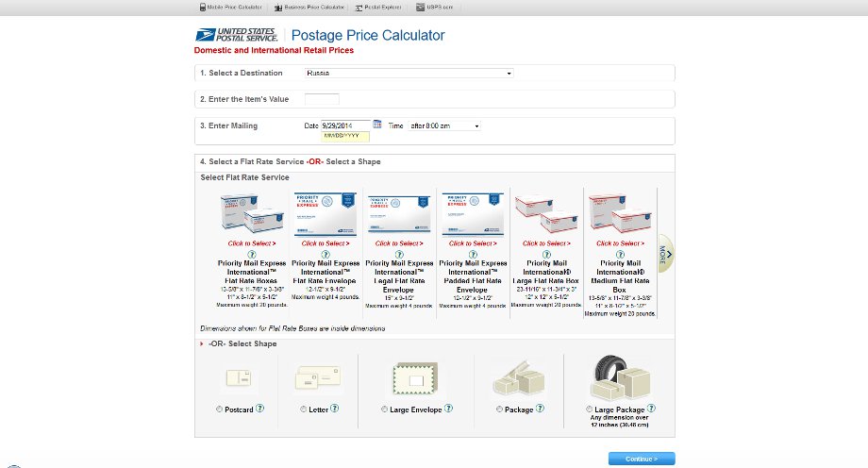The width and height of the screenshot is (868, 468).
Task: Select the Letter radio button
Action: point(304,409)
